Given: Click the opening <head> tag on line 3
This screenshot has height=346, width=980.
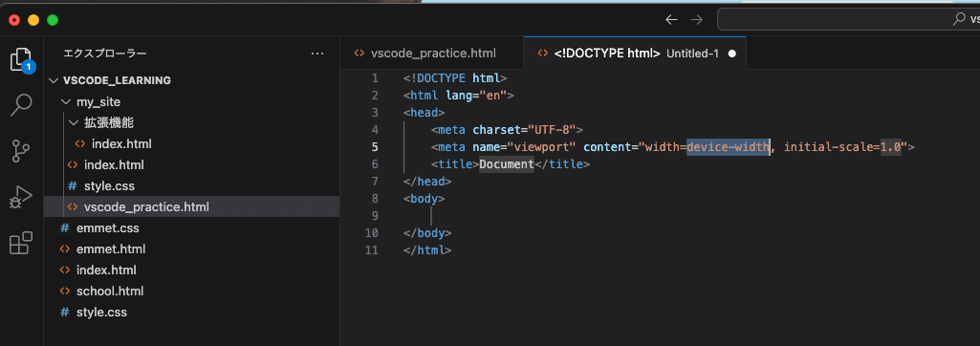Looking at the screenshot, I should [x=425, y=113].
